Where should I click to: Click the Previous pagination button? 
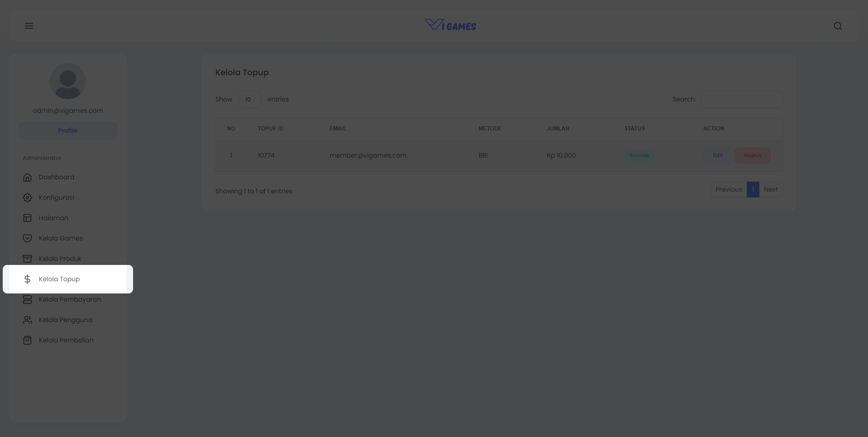729,189
